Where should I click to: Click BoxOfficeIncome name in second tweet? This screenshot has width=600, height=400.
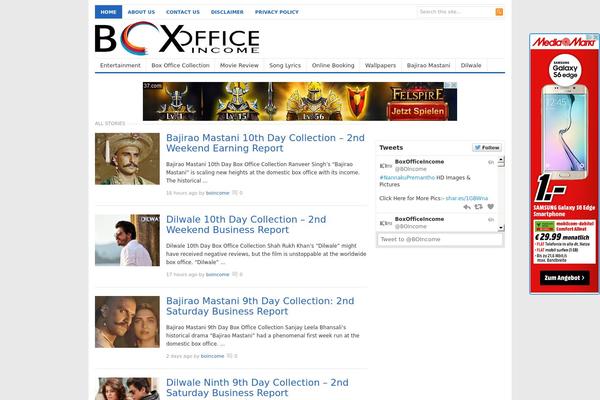[419, 219]
